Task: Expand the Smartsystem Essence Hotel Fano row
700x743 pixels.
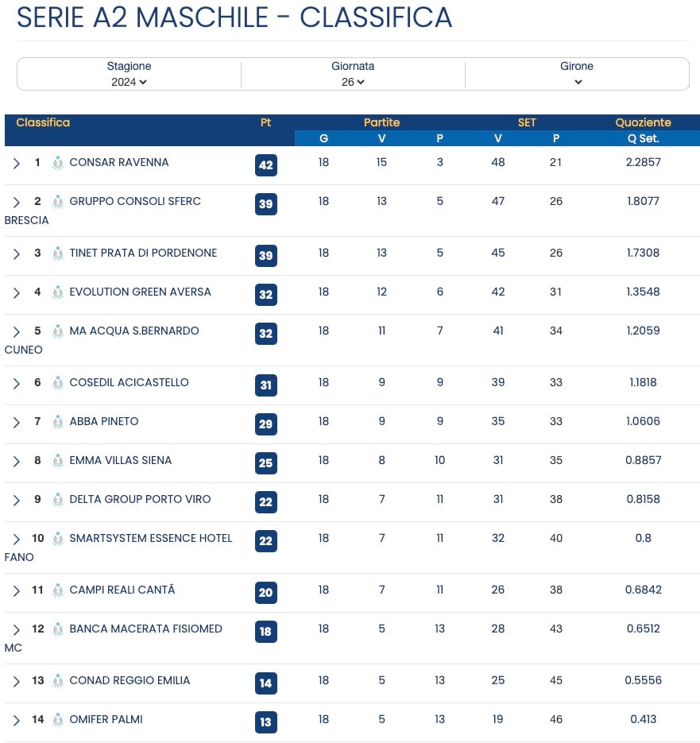Action: tap(17, 540)
